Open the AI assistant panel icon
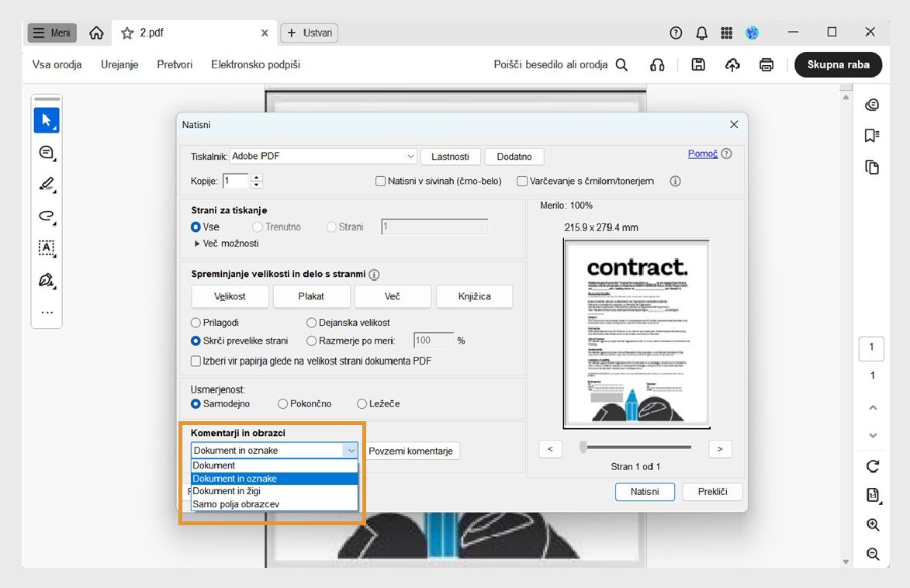 tap(872, 105)
